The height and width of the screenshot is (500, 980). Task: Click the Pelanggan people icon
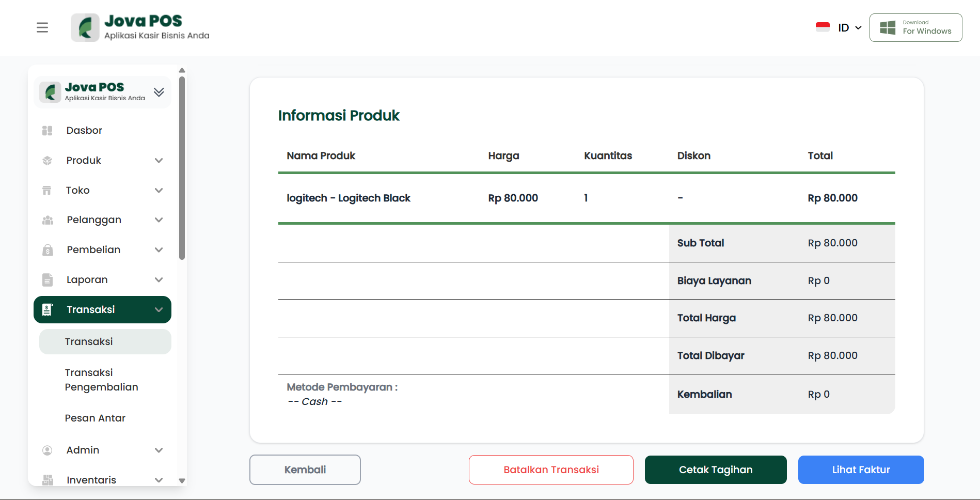(x=48, y=220)
